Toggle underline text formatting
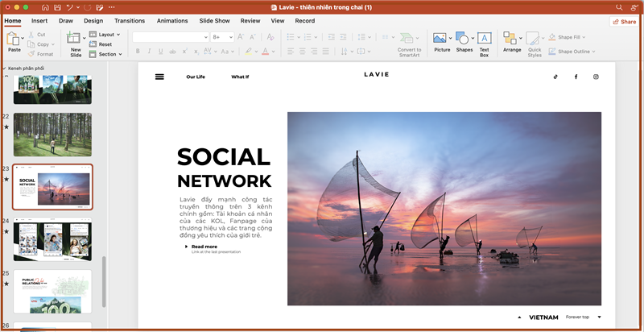644x332 pixels. (161, 51)
